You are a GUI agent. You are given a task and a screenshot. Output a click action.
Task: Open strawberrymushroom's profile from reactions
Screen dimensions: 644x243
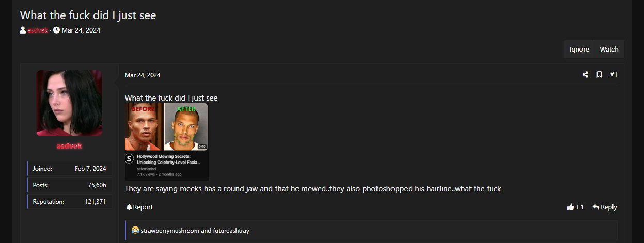[x=170, y=231]
